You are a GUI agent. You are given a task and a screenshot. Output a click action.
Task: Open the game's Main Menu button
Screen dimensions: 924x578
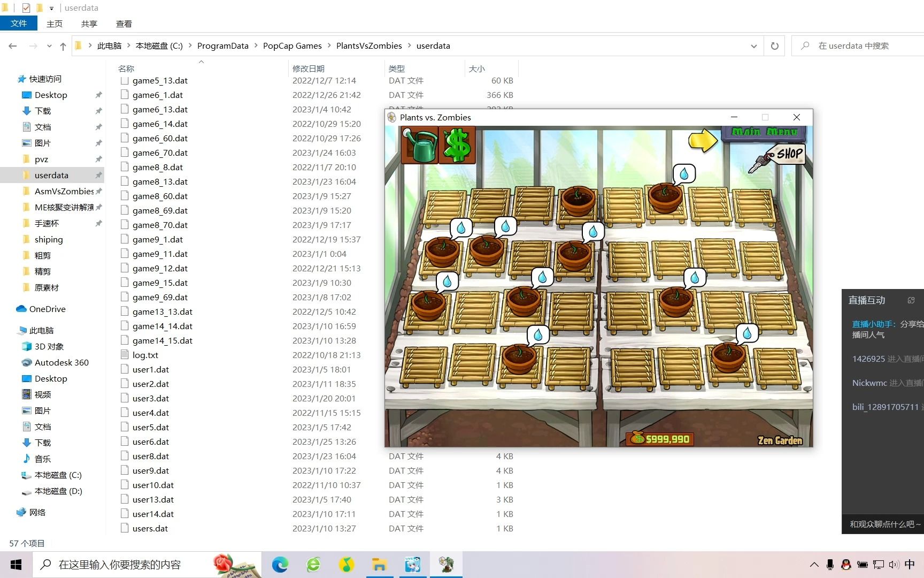click(765, 132)
